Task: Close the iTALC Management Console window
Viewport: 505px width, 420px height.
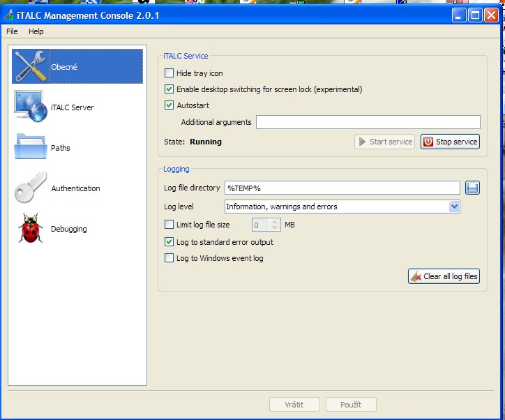Action: click(491, 15)
